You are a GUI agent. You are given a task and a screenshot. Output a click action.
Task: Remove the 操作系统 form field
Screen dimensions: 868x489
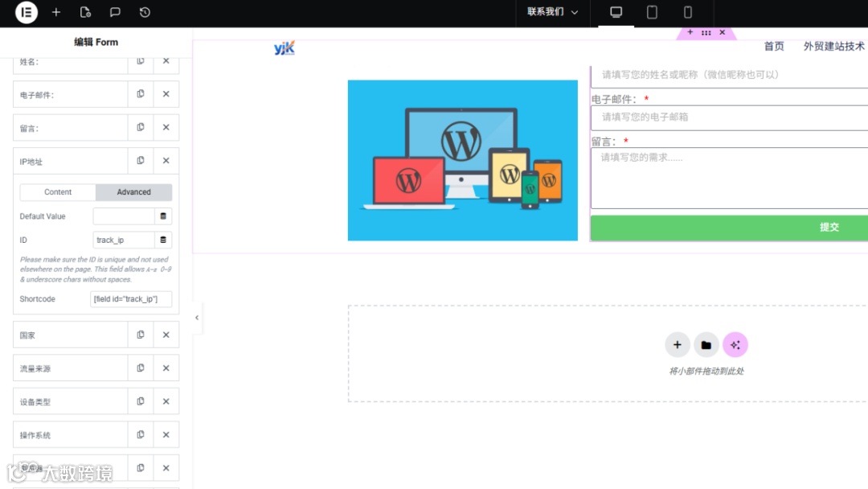(x=166, y=435)
